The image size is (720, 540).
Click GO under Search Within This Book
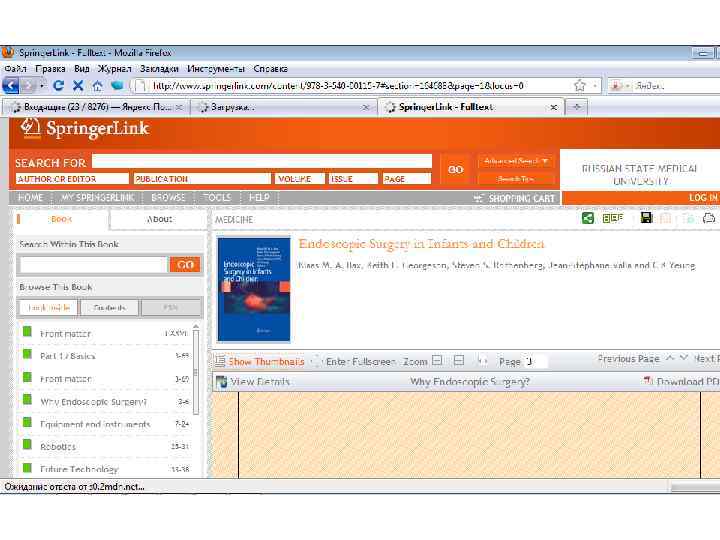point(185,264)
